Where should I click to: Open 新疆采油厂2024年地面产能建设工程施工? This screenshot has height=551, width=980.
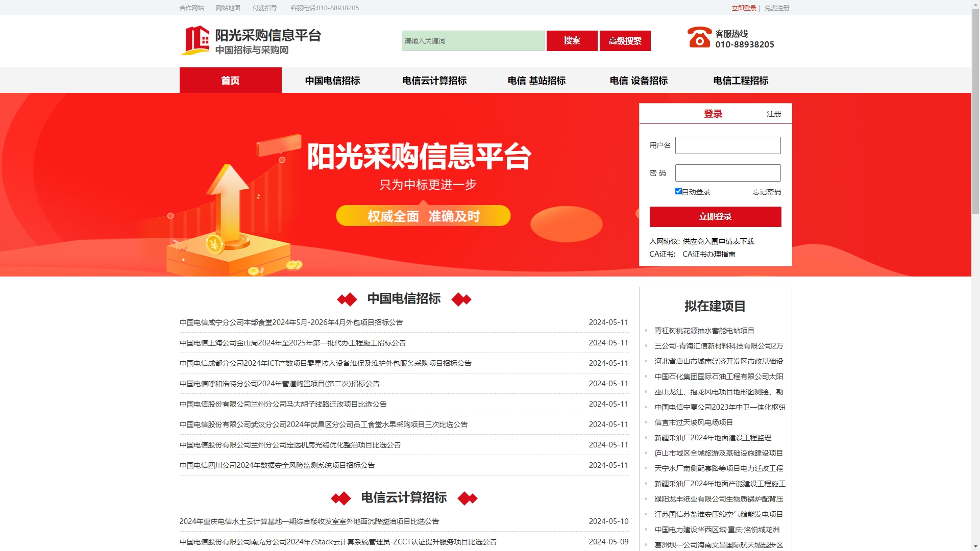(720, 484)
